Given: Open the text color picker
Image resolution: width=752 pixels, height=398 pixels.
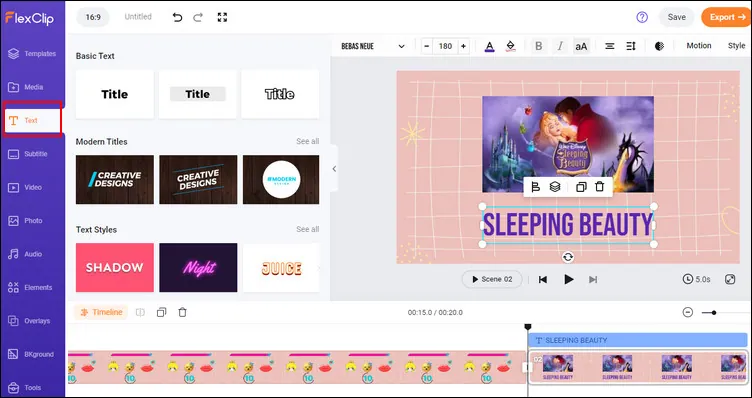Looking at the screenshot, I should tap(489, 46).
